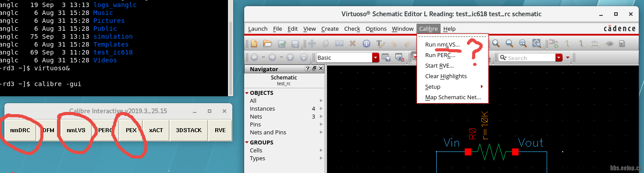Choose Start RVE from Calibre menu
The image size is (644, 173).
point(452,65)
